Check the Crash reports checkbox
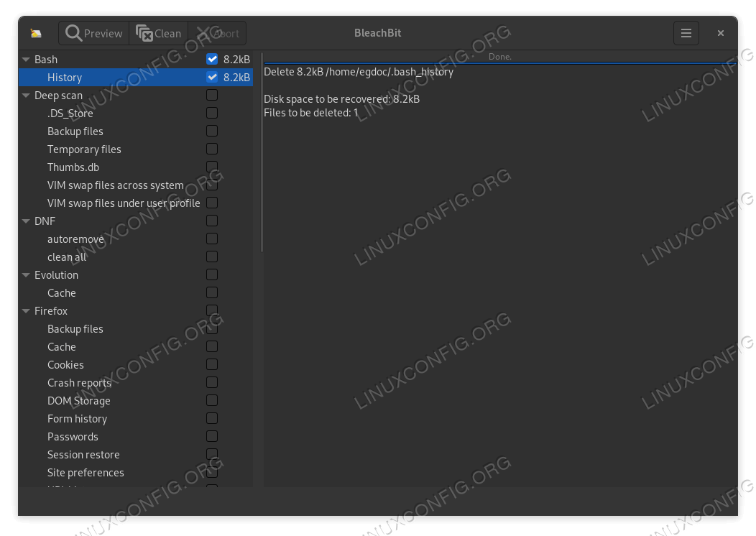The image size is (756, 536). coord(212,383)
